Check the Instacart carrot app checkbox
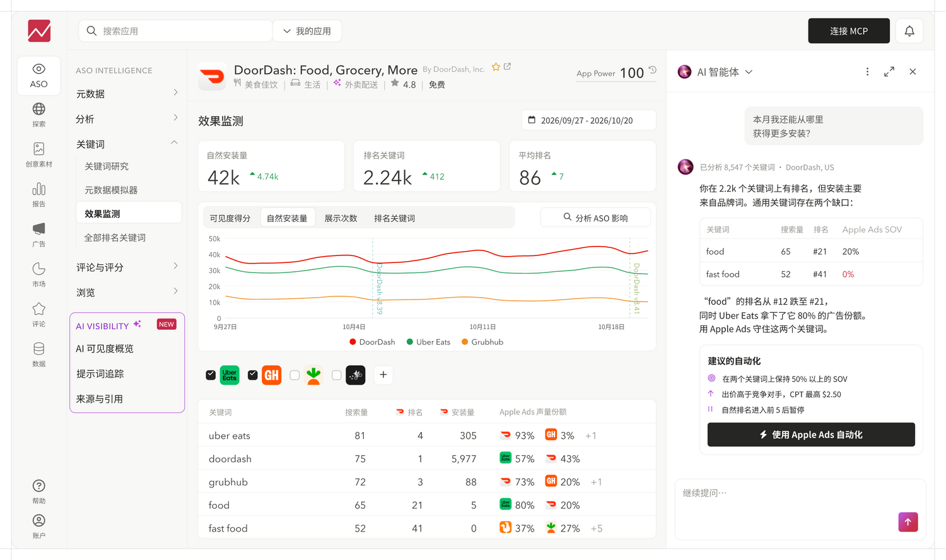The height and width of the screenshot is (560, 946). [x=295, y=375]
